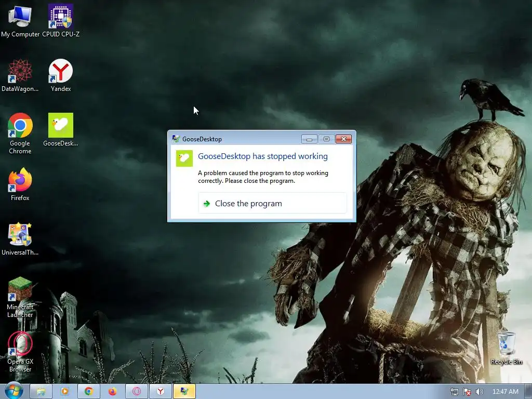
Task: Open Yandex browser from the taskbar
Action: click(x=161, y=392)
